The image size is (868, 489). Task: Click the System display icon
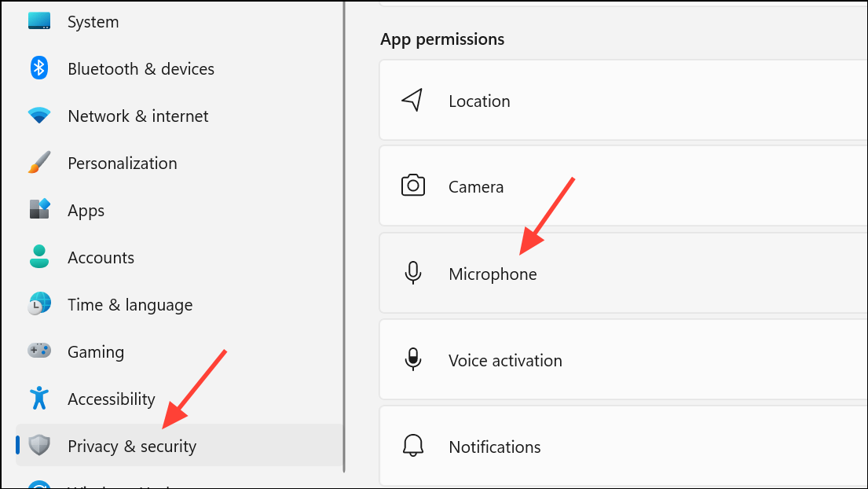(39, 21)
